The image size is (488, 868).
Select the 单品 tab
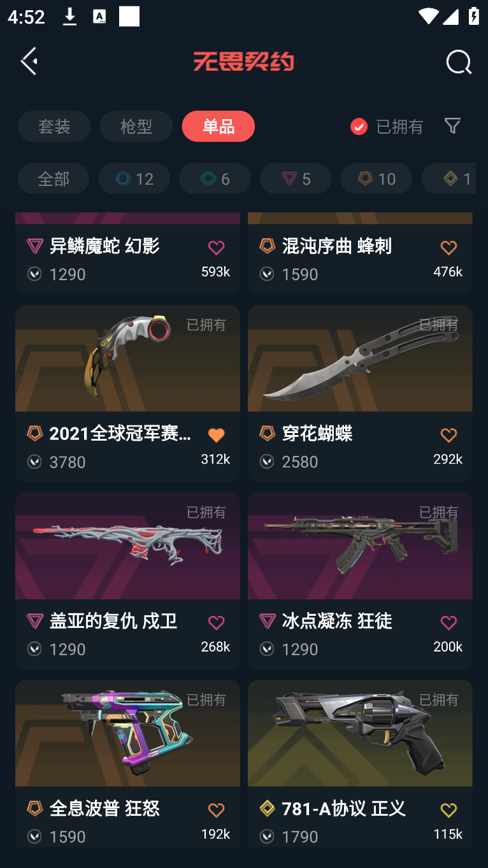pos(219,126)
